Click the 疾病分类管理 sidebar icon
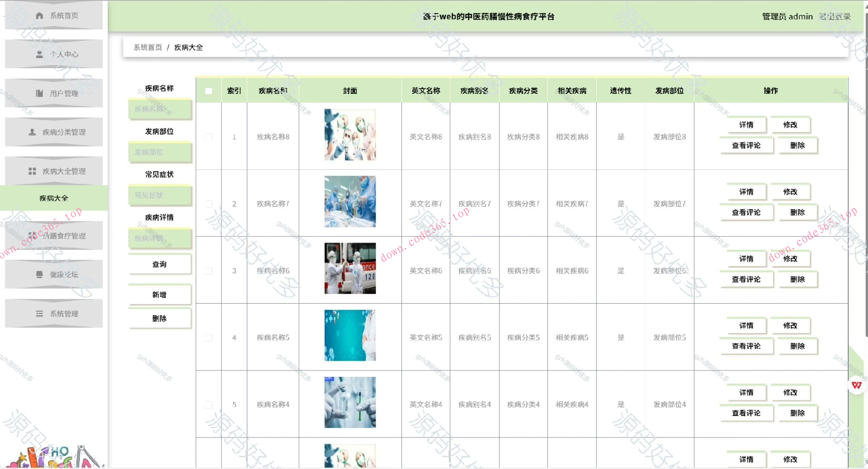Image resolution: width=868 pixels, height=469 pixels. (x=32, y=132)
